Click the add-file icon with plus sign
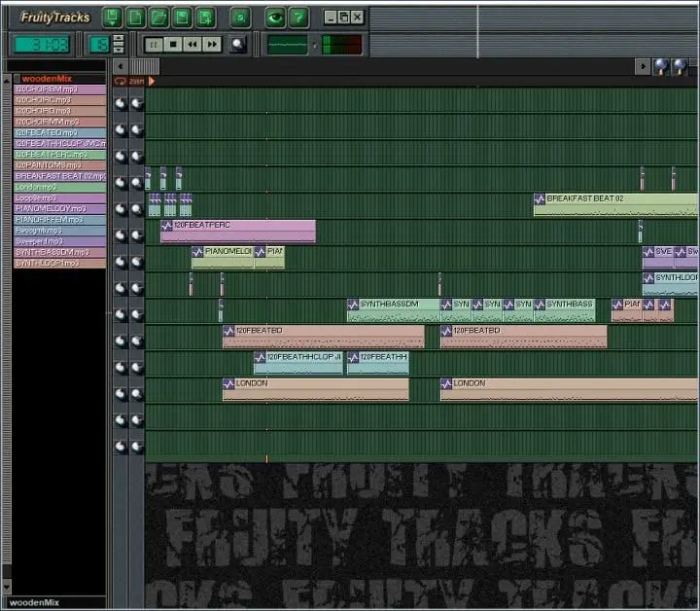Screen dimensions: 700x611 click(205, 18)
